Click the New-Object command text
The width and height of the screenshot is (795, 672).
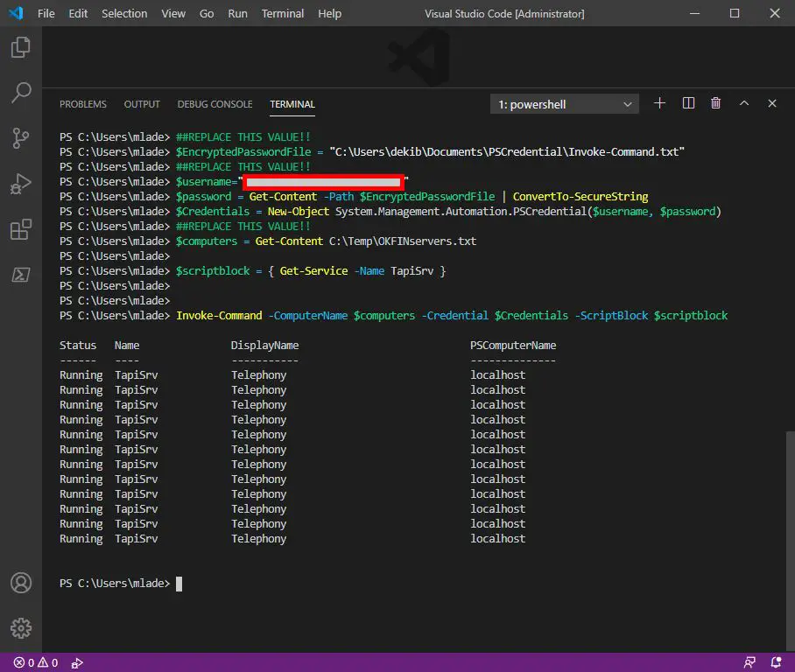298,212
